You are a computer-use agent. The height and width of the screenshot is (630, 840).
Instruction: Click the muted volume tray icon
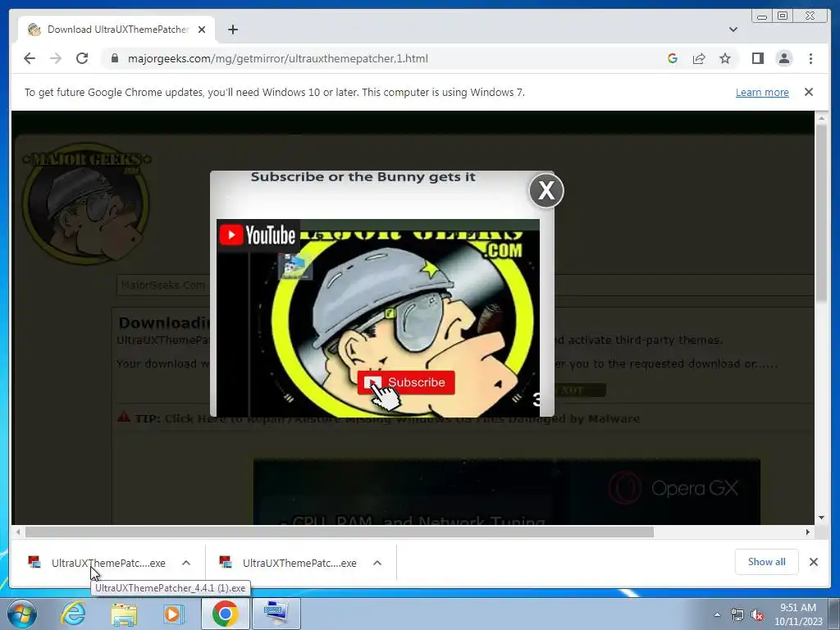click(757, 615)
